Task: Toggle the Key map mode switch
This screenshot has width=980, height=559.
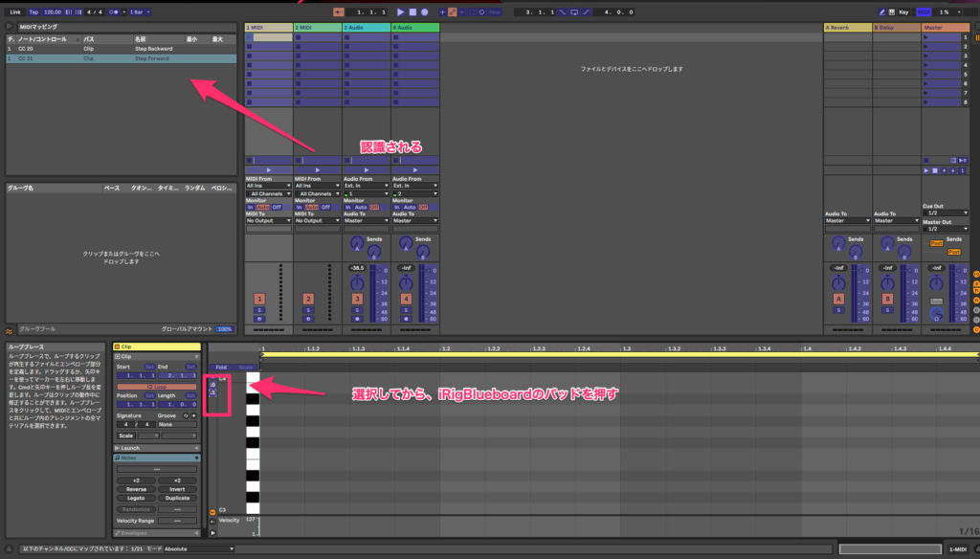Action: pos(902,11)
